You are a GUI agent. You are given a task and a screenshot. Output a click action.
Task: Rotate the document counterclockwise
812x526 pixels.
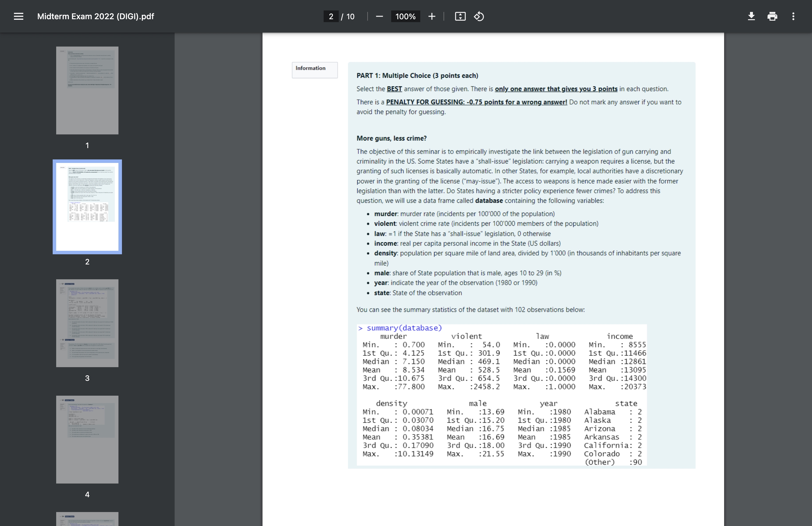(479, 16)
